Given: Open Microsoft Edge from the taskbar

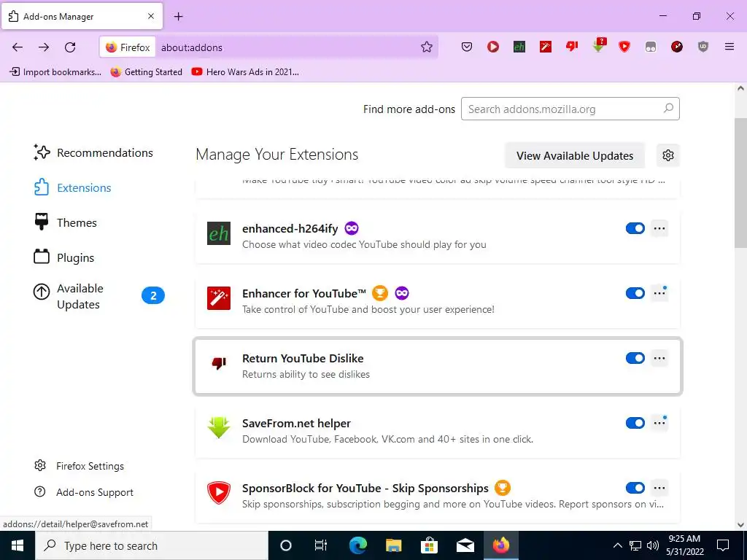Looking at the screenshot, I should coord(358,545).
